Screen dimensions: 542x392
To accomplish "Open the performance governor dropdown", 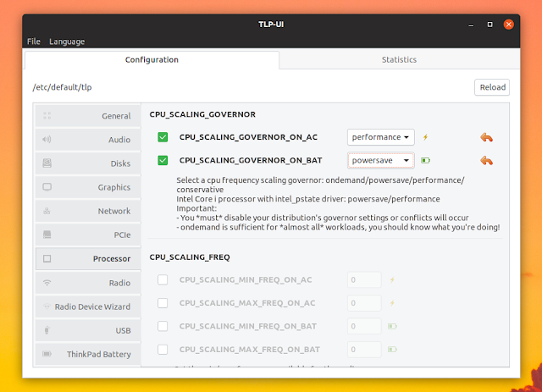I will pos(380,137).
